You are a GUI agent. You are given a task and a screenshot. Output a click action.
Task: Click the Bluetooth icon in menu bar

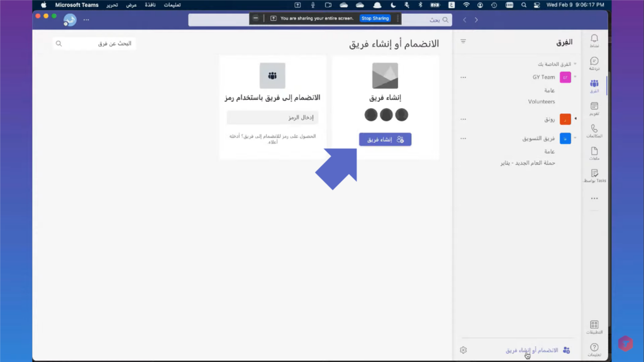click(x=420, y=5)
